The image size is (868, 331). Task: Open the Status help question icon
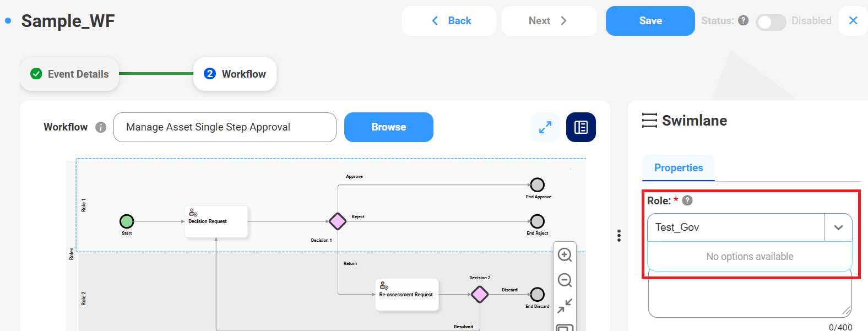[x=743, y=20]
